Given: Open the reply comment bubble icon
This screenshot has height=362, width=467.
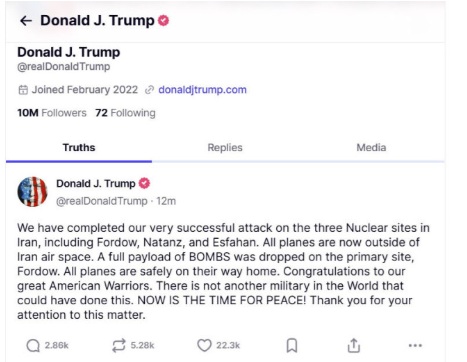Looking at the screenshot, I should coord(33,345).
